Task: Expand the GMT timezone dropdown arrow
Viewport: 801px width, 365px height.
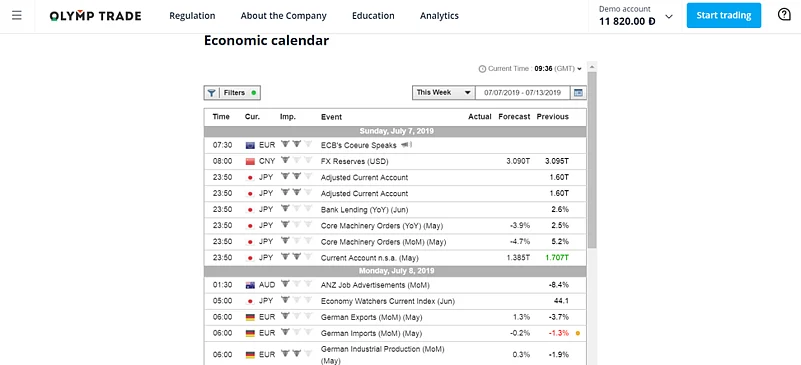Action: (579, 69)
